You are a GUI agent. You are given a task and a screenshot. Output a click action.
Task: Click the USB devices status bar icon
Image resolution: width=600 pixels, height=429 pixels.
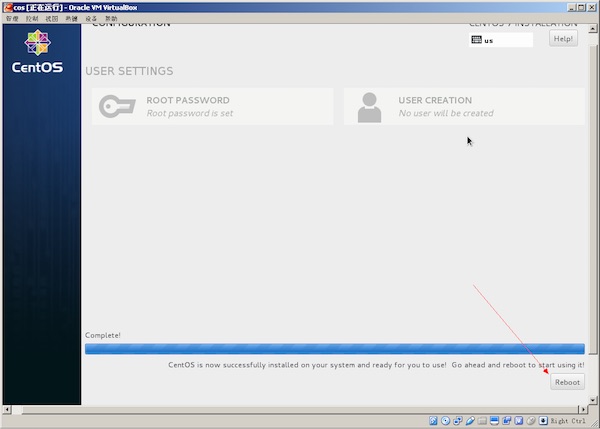coord(469,421)
